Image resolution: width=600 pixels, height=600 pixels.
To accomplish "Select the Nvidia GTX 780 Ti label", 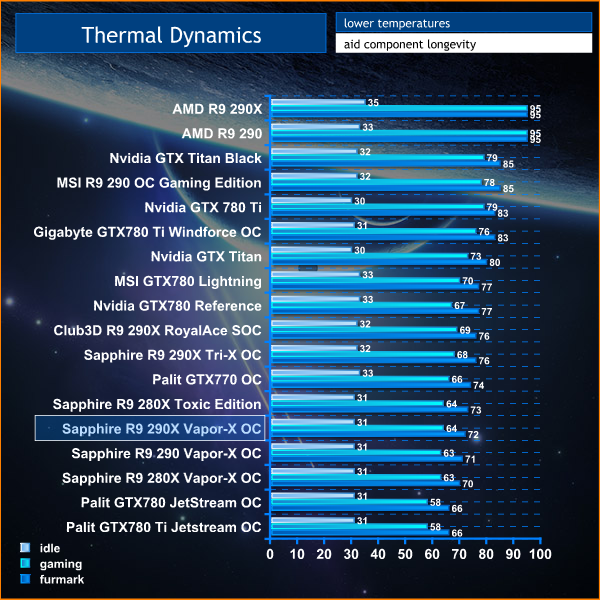I will point(203,207).
